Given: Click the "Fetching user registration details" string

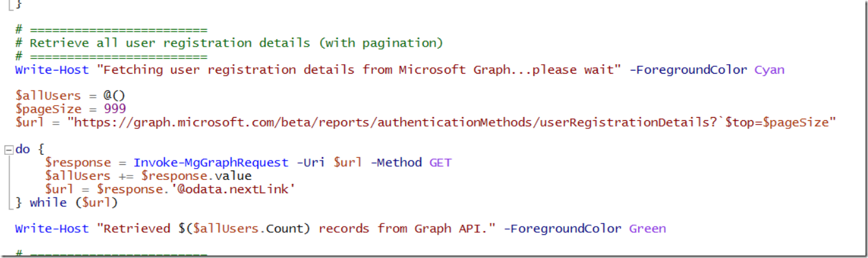Looking at the screenshot, I should click(x=355, y=69).
